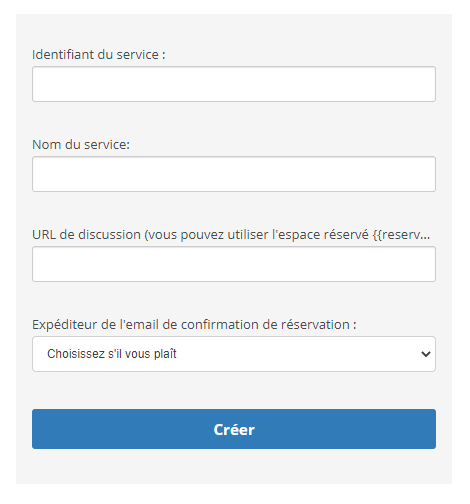The image size is (470, 504).
Task: Click the 'Expéditeur de l'email de confirmation' label
Action: pos(194,325)
